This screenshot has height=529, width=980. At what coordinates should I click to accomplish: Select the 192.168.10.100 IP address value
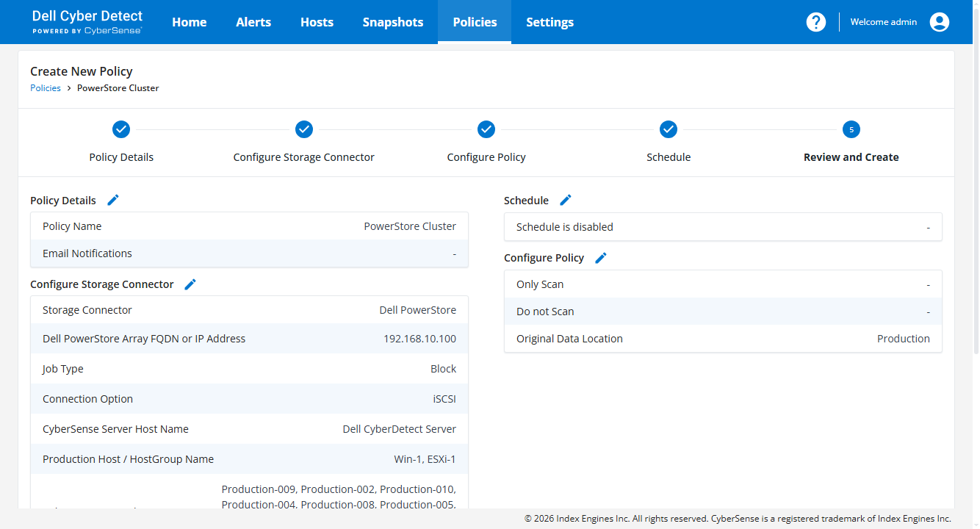419,339
